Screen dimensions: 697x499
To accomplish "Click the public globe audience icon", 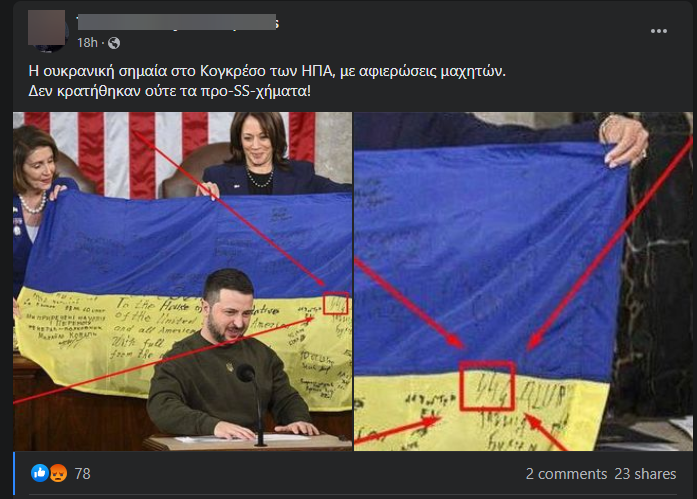I will tap(114, 43).
